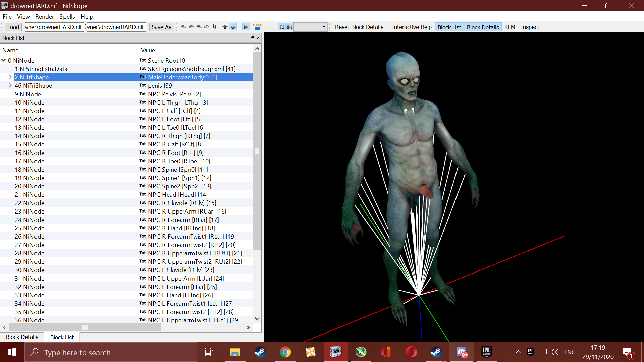Float the Block List panel

pos(252,38)
